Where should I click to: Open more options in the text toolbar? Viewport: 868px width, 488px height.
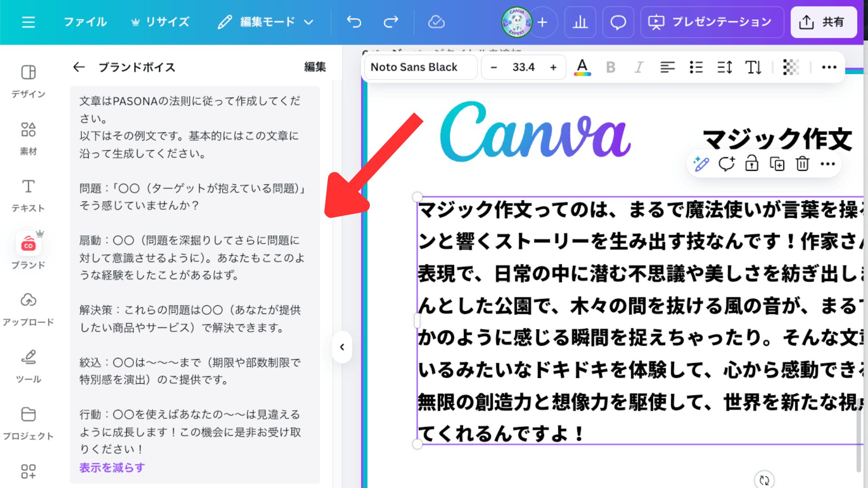pos(829,67)
